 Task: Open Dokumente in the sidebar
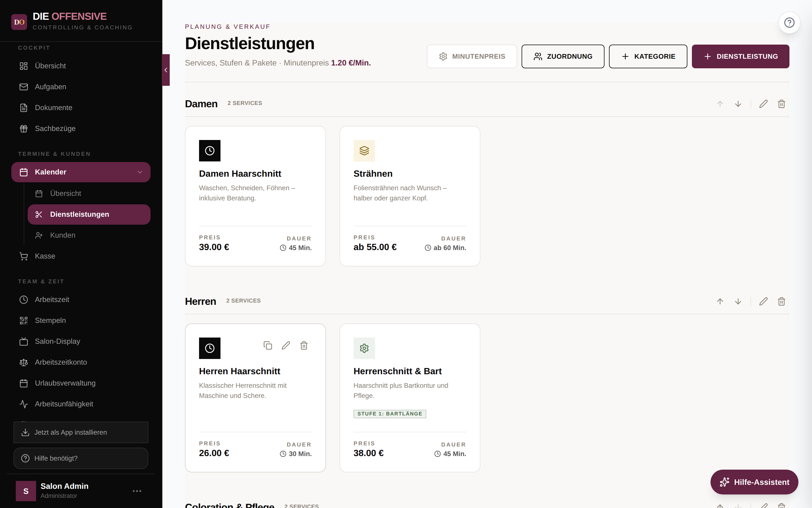click(81, 108)
